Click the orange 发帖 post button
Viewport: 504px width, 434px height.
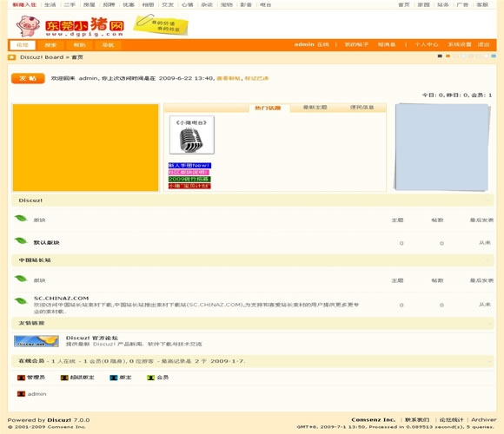(x=28, y=78)
